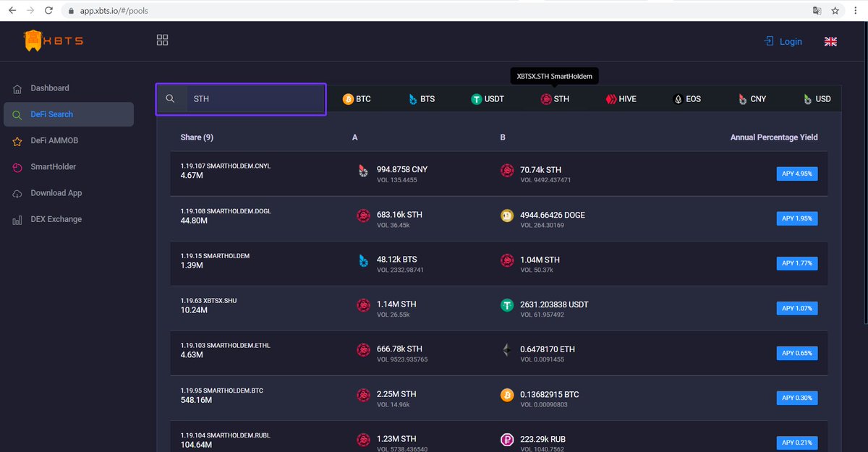868x452 pixels.
Task: Click the HIVE coin icon filter
Action: pos(610,98)
